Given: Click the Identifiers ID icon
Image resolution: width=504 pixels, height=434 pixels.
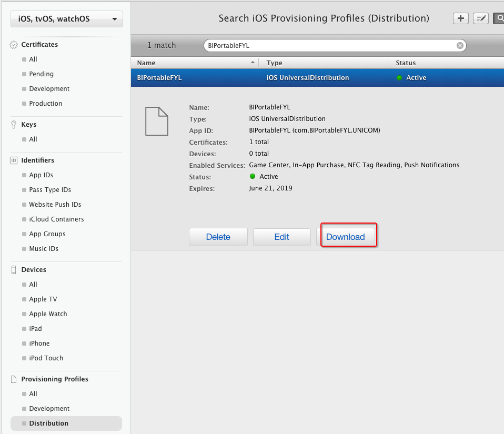Looking at the screenshot, I should point(14,160).
